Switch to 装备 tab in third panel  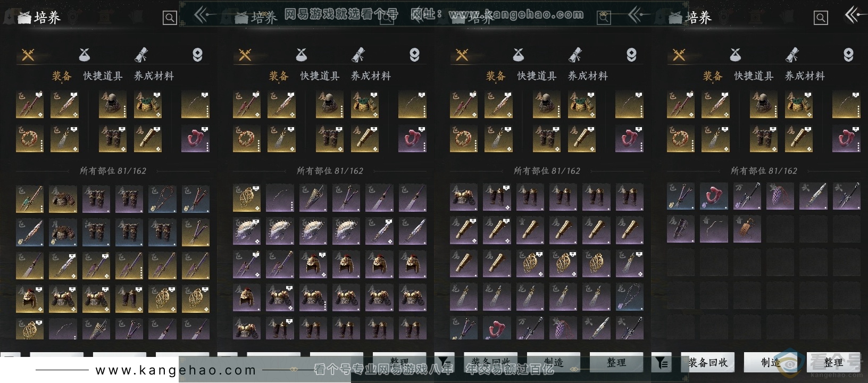[496, 76]
